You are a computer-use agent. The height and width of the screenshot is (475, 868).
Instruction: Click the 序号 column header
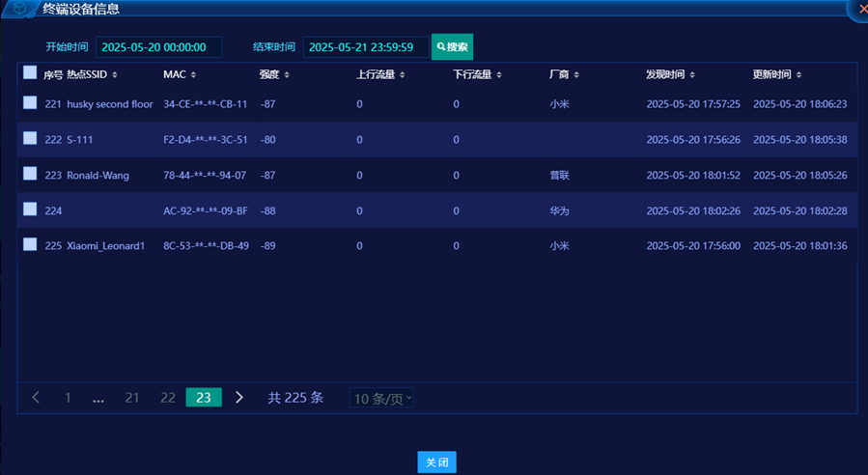pos(53,74)
